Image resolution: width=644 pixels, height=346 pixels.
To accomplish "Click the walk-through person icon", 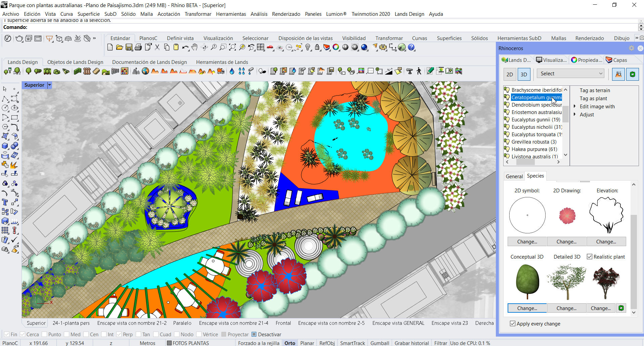I will [419, 71].
